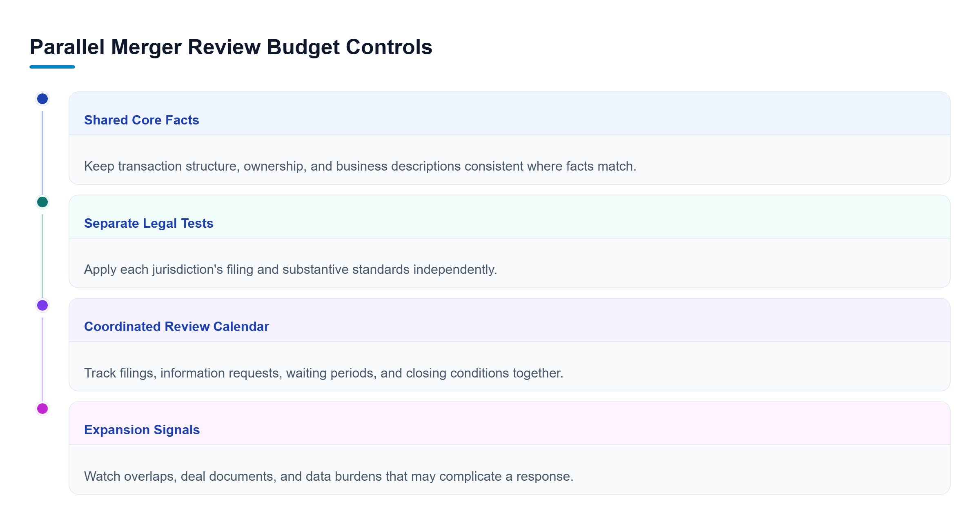Select the Shared Core Facts heading
Screen dimensions: 980x524
click(141, 120)
